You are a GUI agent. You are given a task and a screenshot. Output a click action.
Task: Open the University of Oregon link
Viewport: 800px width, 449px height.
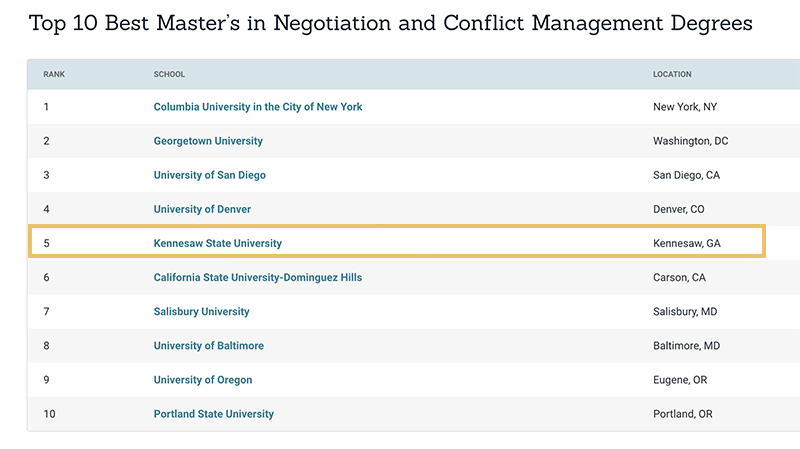pyautogui.click(x=203, y=380)
